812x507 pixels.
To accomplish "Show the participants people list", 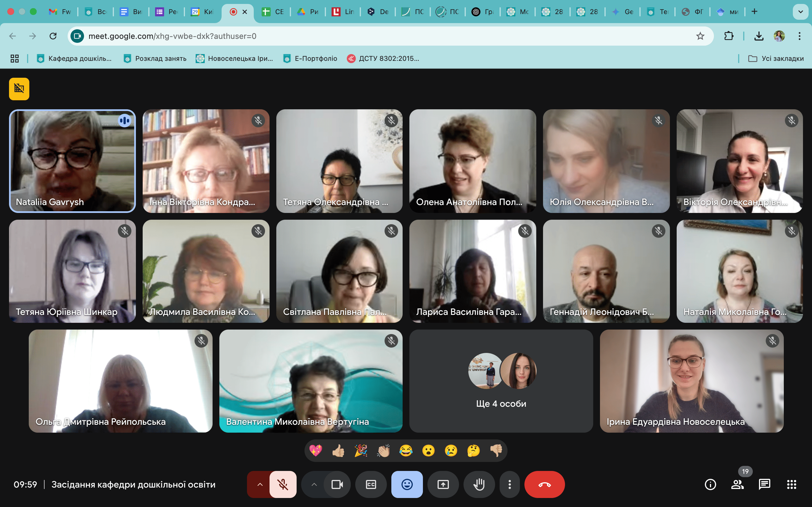I will tap(737, 484).
